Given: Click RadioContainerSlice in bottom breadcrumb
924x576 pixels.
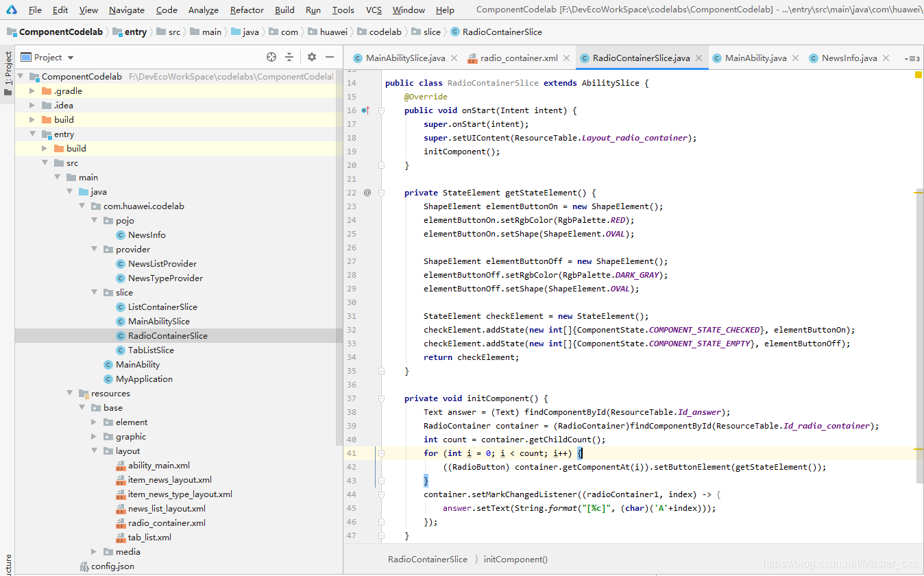Looking at the screenshot, I should point(428,559).
